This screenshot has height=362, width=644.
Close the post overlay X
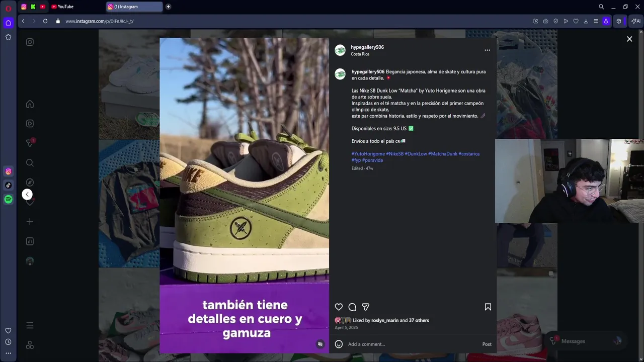pyautogui.click(x=629, y=39)
